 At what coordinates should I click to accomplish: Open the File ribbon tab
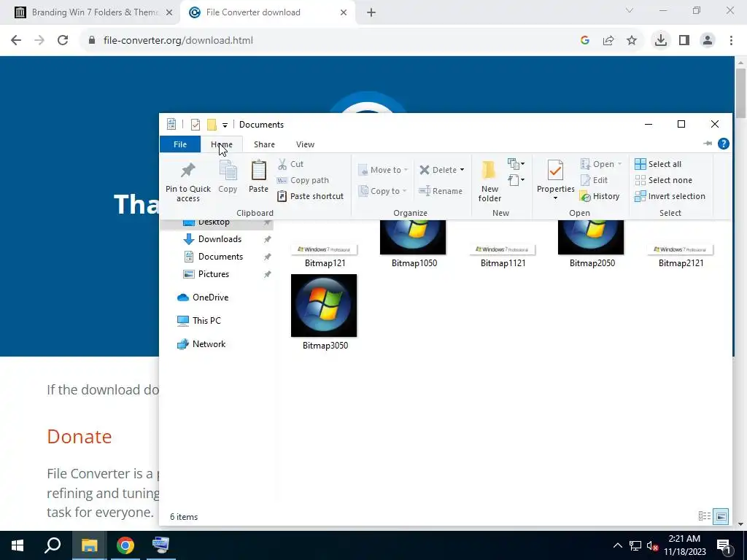click(180, 144)
